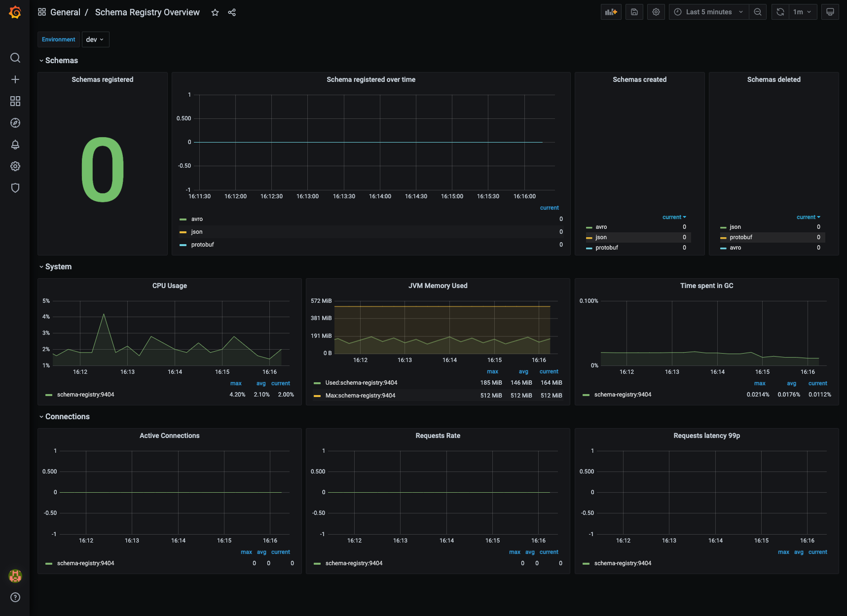The height and width of the screenshot is (616, 847).
Task: Toggle avro series in Schema registered over time
Action: coord(197,219)
